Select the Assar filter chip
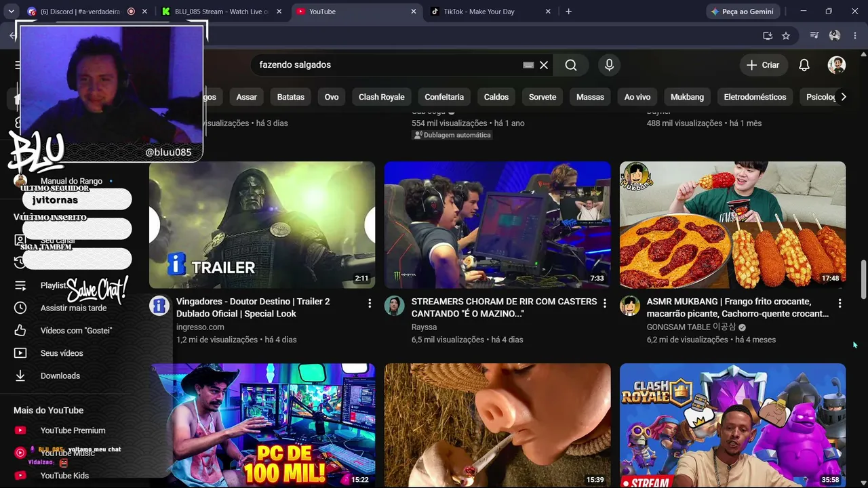 (x=247, y=97)
